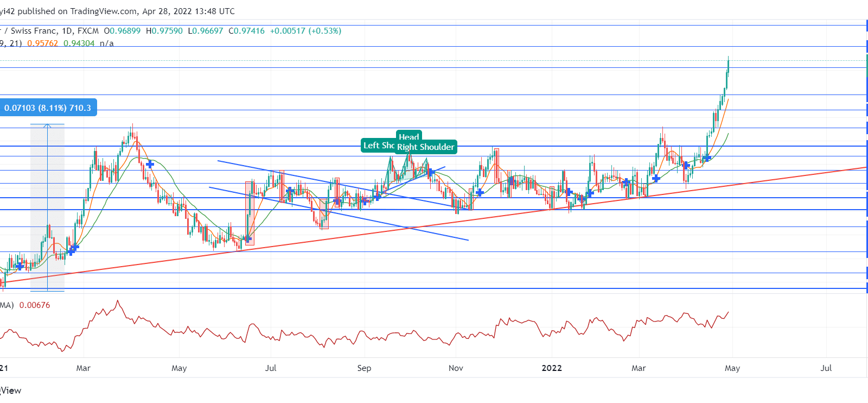Select the orange moving average value 0.95762
The height and width of the screenshot is (403, 868).
[x=43, y=43]
